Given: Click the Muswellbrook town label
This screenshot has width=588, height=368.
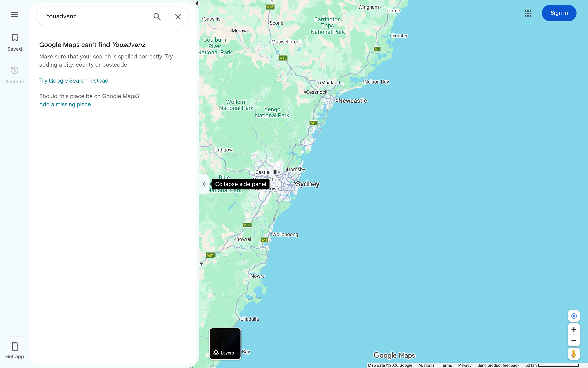Looking at the screenshot, I should click(286, 42).
